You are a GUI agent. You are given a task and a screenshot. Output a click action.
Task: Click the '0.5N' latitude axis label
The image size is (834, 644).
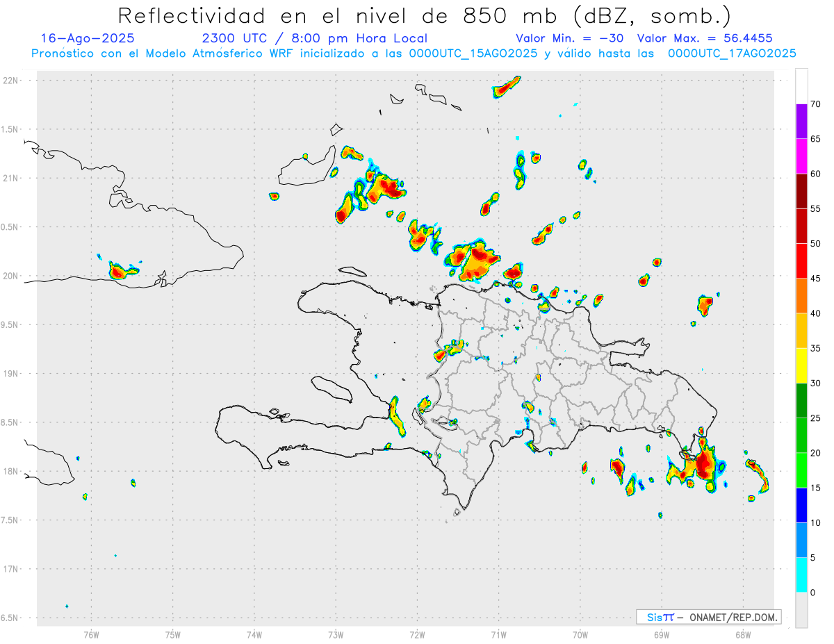(x=10, y=227)
